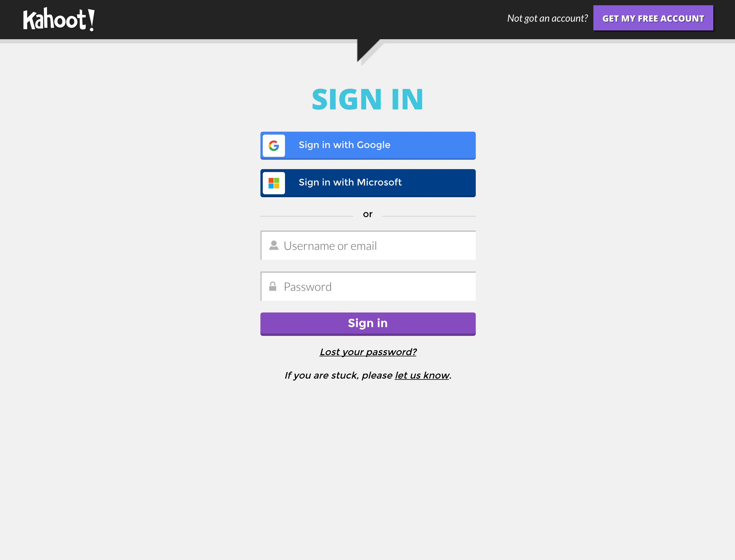Click the 'Sign in with Microsoft' menu option
This screenshot has width=735, height=560.
coord(367,182)
